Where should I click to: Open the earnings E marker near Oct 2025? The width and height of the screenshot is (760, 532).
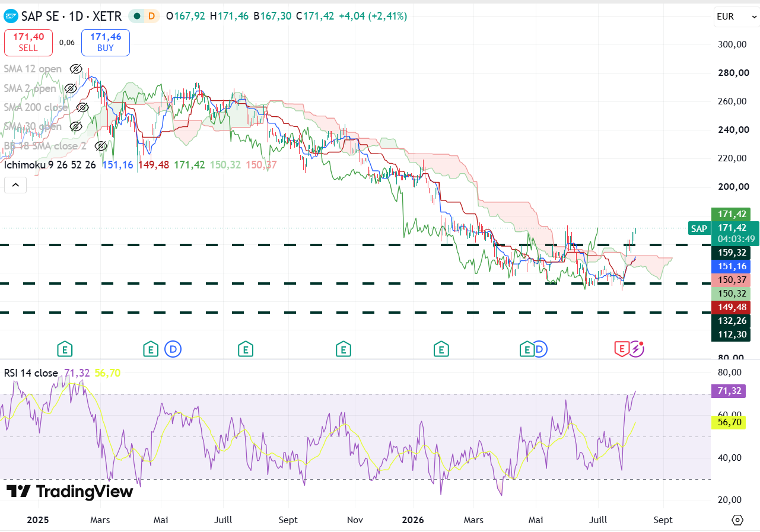[342, 349]
